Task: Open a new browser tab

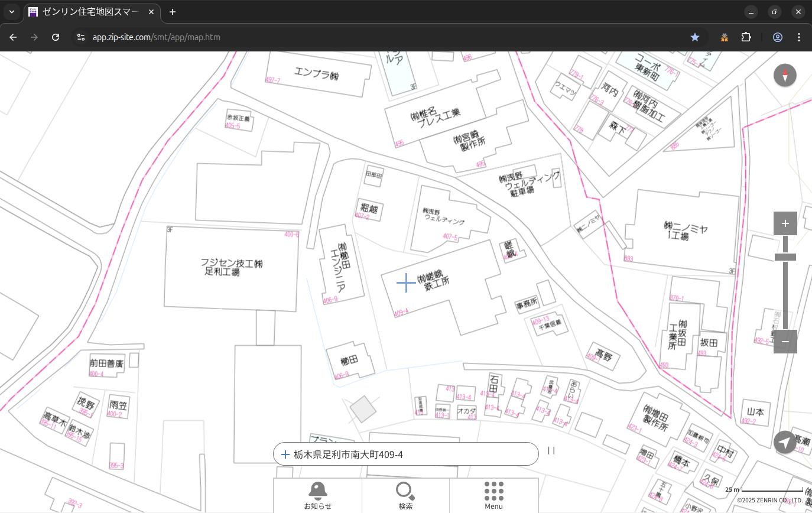Action: coord(173,12)
